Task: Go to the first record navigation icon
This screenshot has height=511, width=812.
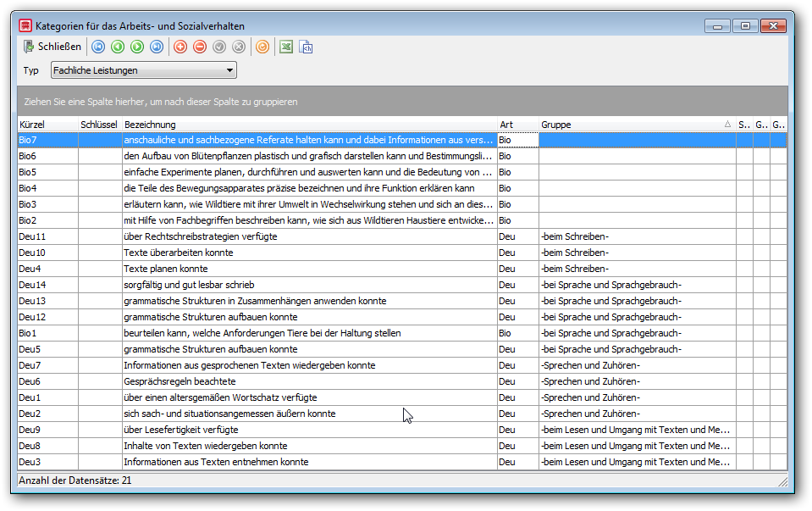Action: (x=98, y=47)
